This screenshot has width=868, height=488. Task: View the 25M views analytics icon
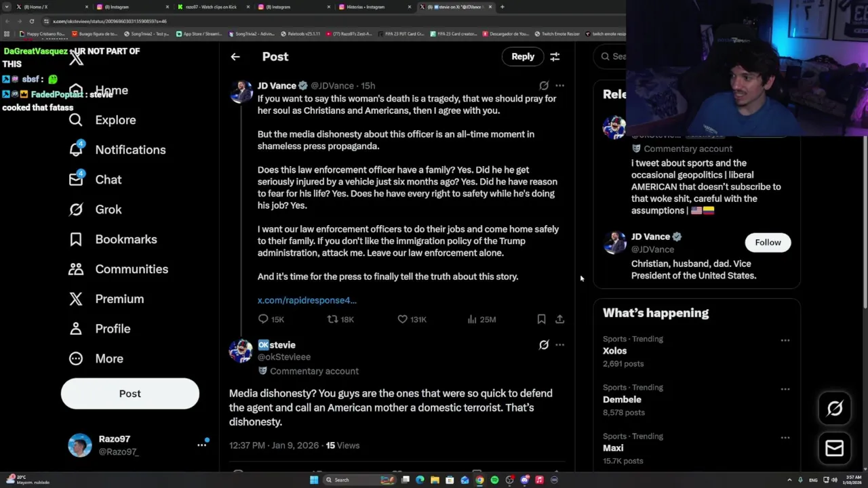click(472, 319)
